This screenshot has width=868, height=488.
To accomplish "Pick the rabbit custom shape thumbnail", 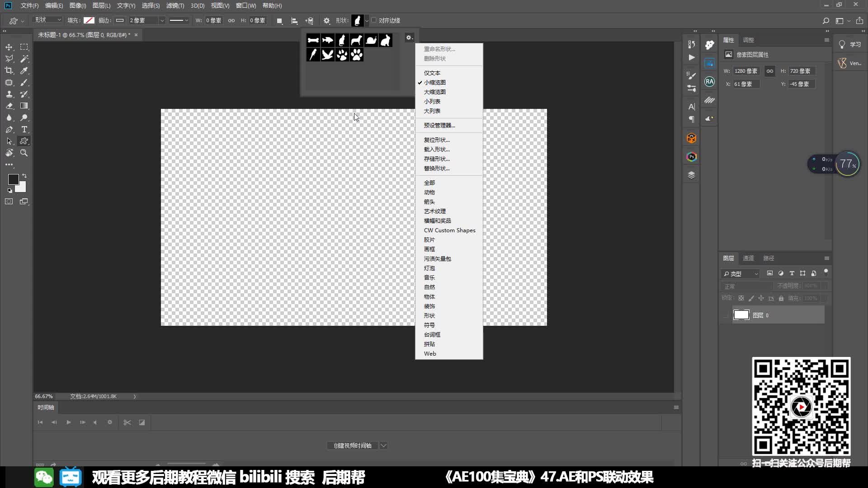I will [x=385, y=40].
